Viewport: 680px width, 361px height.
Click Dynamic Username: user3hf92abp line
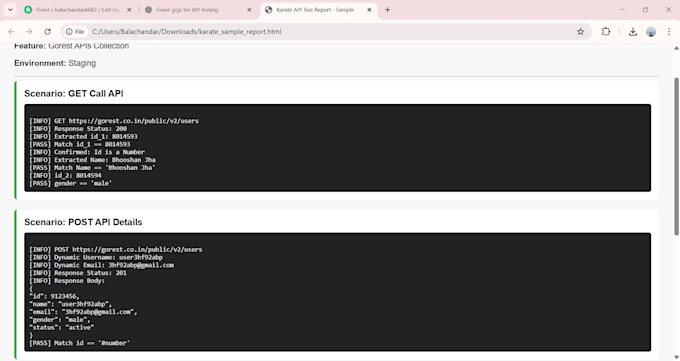96,257
